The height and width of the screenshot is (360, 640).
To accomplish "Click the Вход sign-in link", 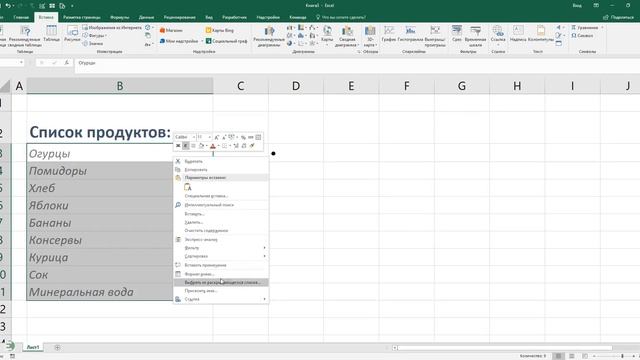I will click(577, 6).
